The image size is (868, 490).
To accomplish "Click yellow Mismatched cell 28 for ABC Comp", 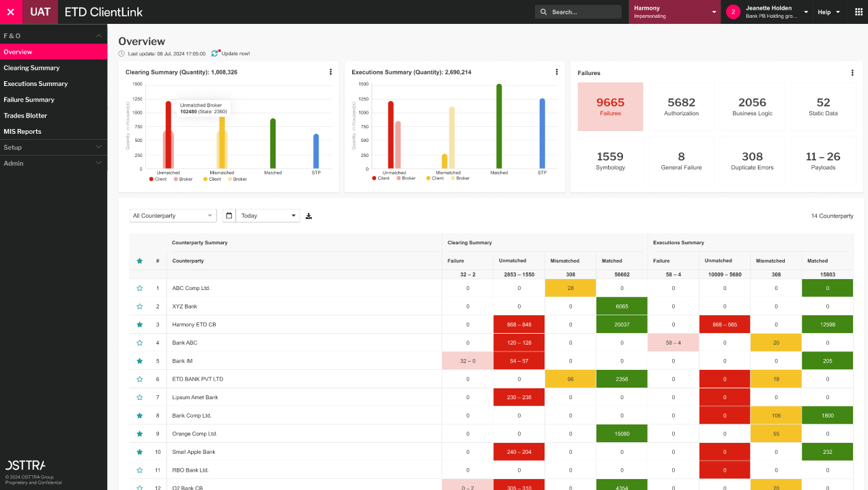I will click(570, 288).
